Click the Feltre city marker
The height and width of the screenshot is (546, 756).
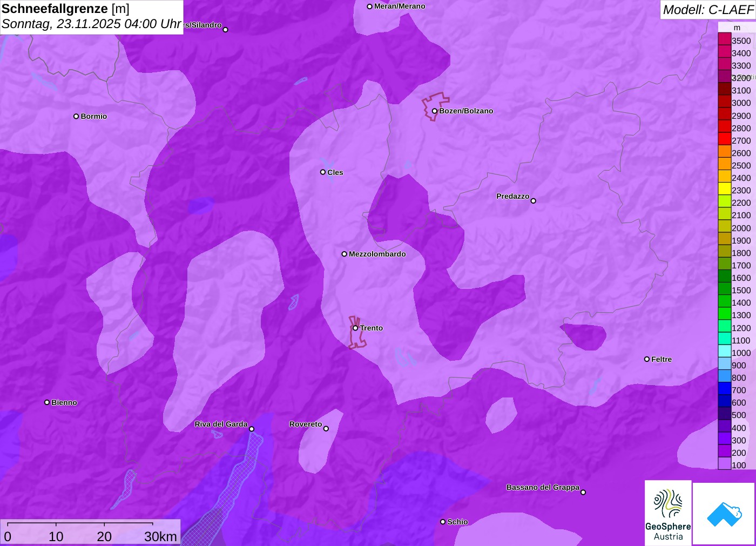[x=646, y=359]
